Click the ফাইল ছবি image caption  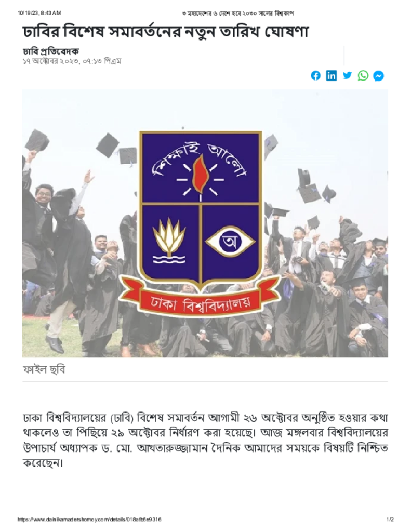click(x=44, y=369)
